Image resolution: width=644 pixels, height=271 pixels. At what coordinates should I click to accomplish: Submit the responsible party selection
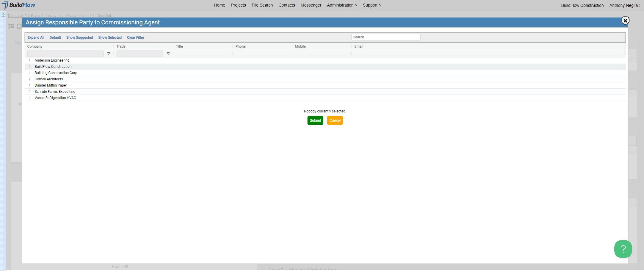[315, 120]
